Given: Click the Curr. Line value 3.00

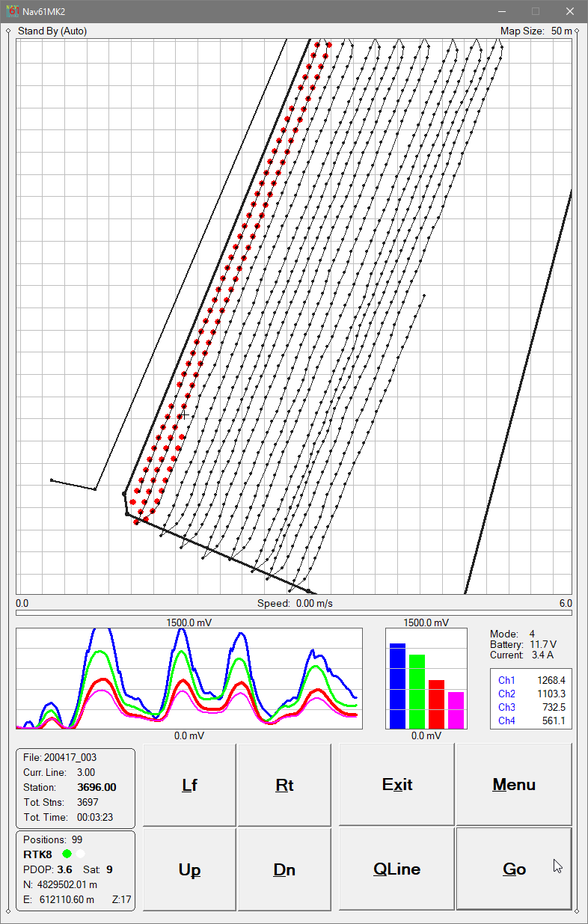Looking at the screenshot, I should tap(87, 772).
